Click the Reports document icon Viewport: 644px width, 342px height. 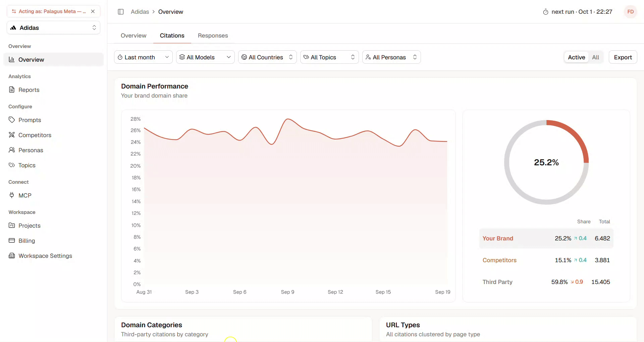12,90
